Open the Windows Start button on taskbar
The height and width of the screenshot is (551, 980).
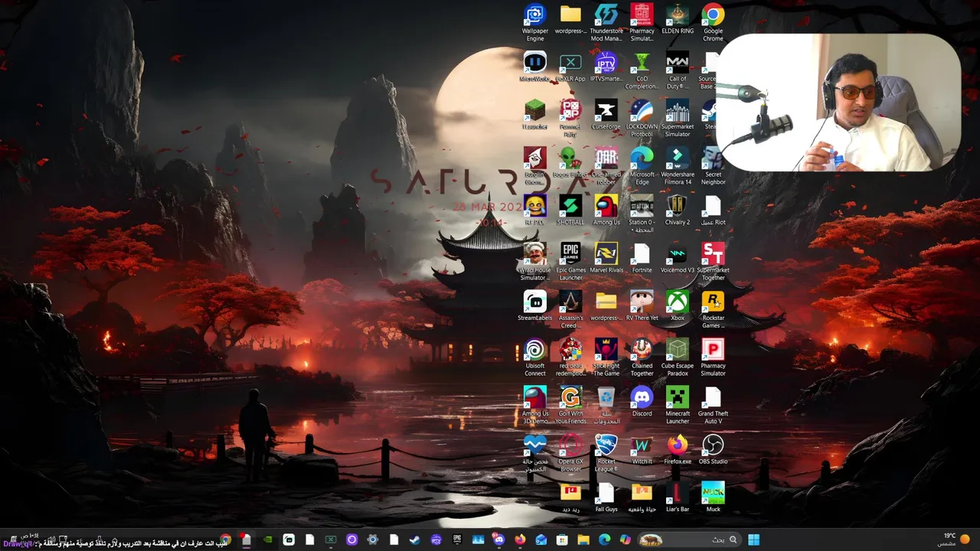coord(754,540)
